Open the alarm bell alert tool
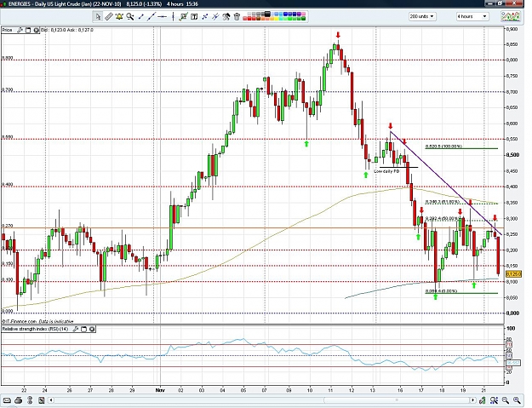The height and width of the screenshot is (408, 532). [x=119, y=16]
